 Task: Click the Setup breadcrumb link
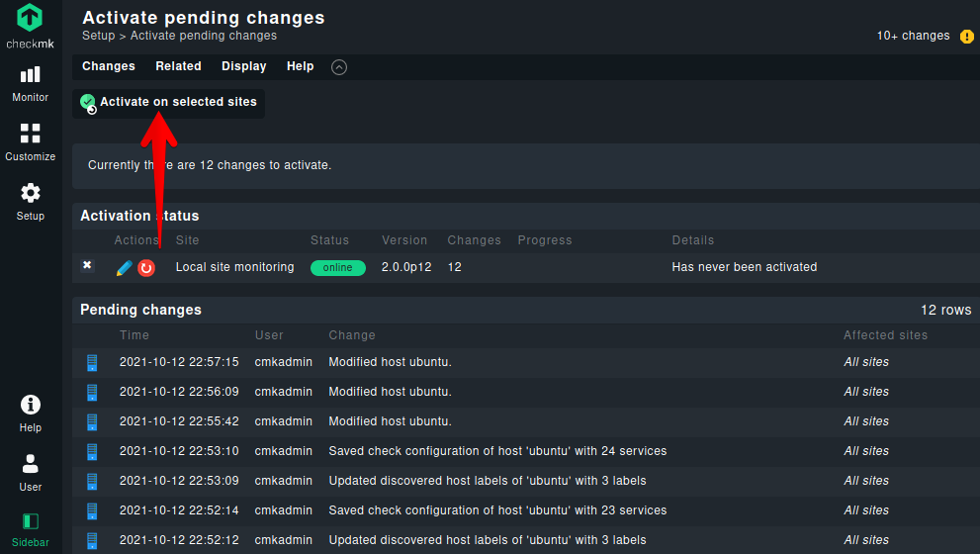coord(99,36)
